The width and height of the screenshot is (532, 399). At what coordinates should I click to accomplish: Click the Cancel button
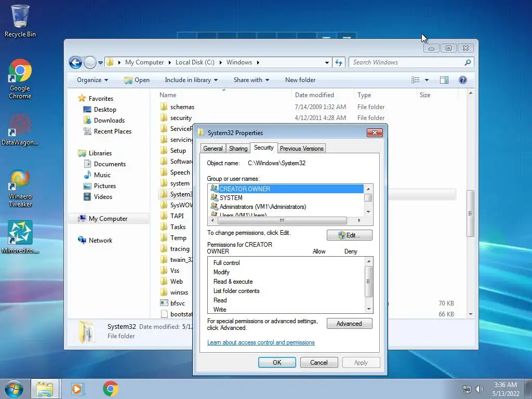(x=319, y=362)
